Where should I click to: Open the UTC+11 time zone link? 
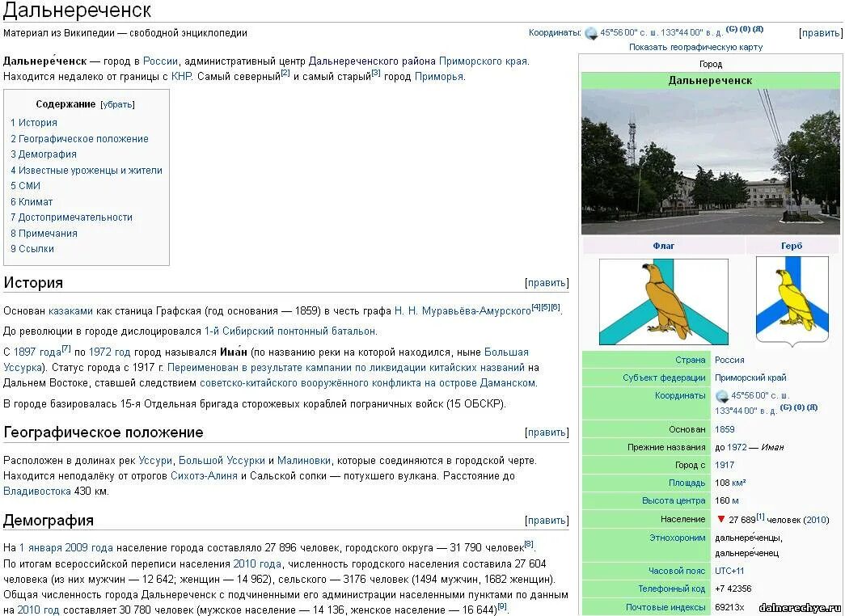tap(729, 571)
